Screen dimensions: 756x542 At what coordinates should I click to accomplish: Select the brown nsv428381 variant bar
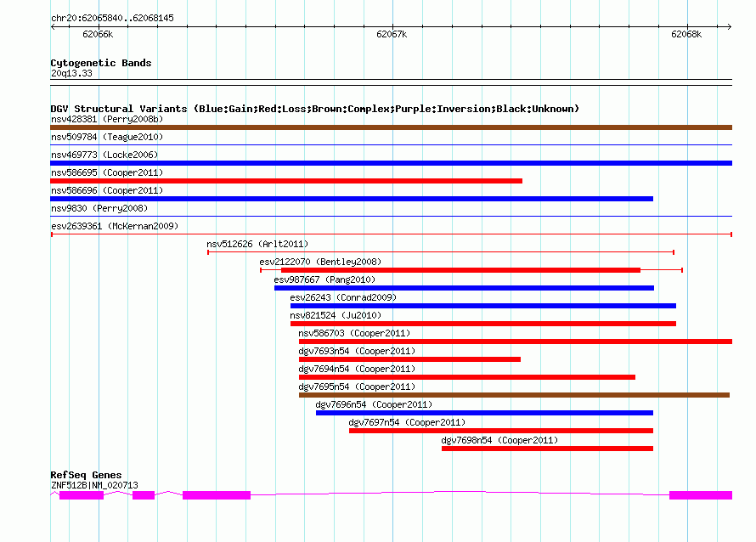391,127
